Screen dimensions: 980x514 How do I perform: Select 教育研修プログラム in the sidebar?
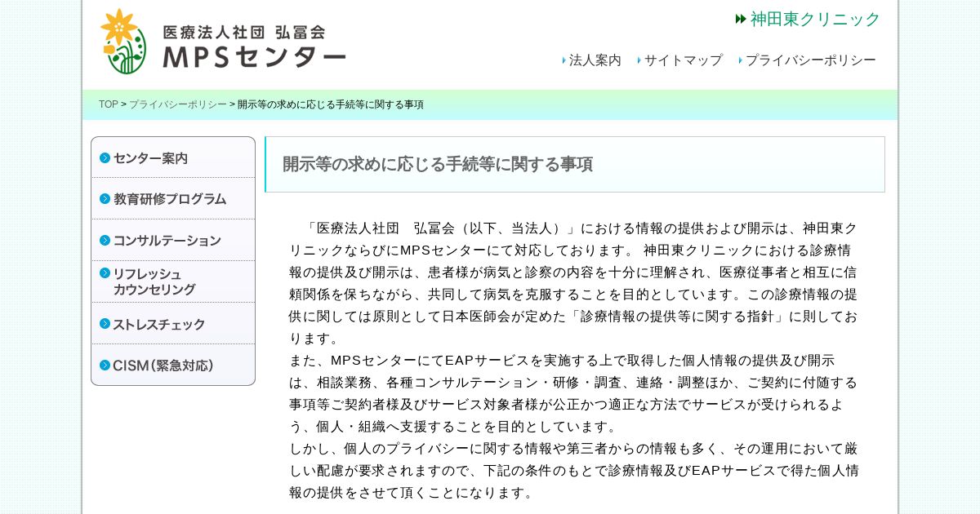point(173,198)
